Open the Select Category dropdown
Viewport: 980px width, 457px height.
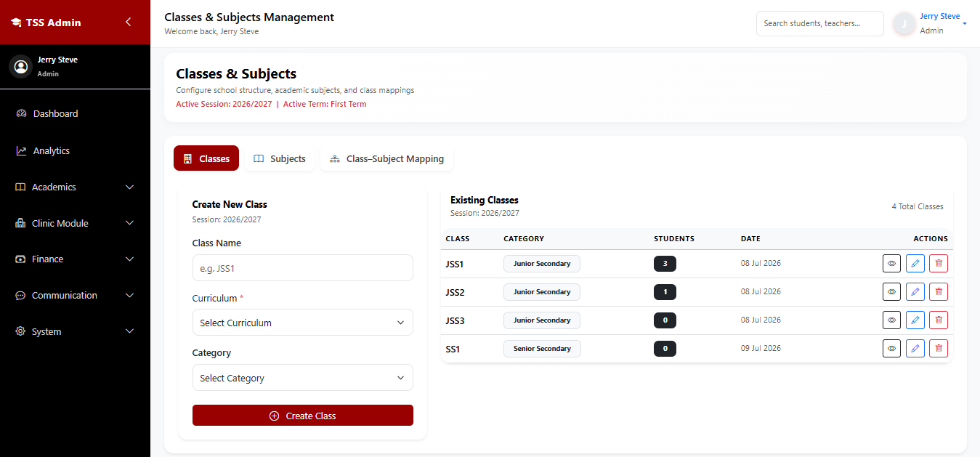click(x=303, y=378)
